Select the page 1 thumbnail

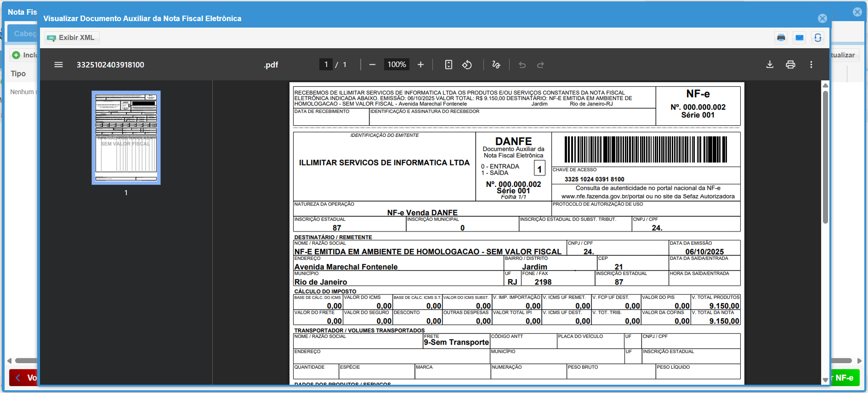(x=126, y=138)
